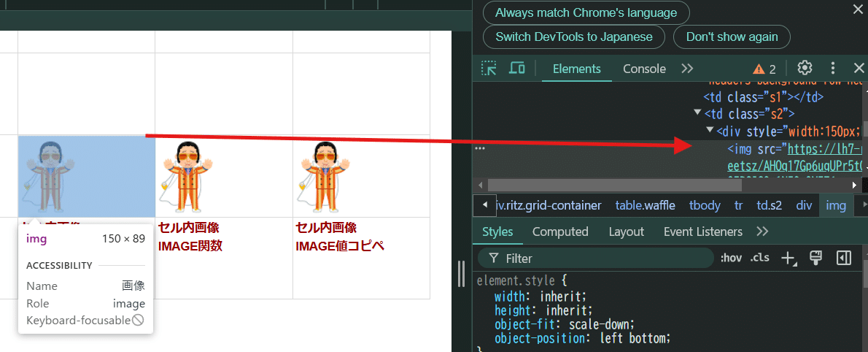The width and height of the screenshot is (868, 352).
Task: Click the paintbrush rendering emulation icon
Action: [x=815, y=258]
